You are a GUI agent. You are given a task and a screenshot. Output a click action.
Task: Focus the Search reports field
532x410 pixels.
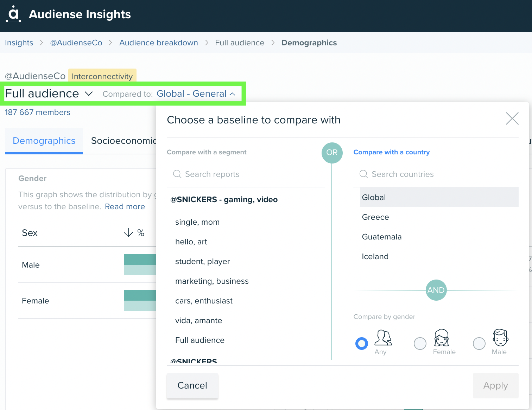pyautogui.click(x=246, y=174)
